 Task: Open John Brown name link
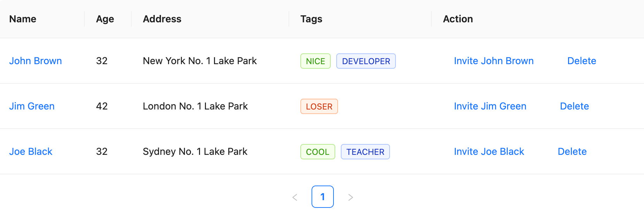pos(36,61)
